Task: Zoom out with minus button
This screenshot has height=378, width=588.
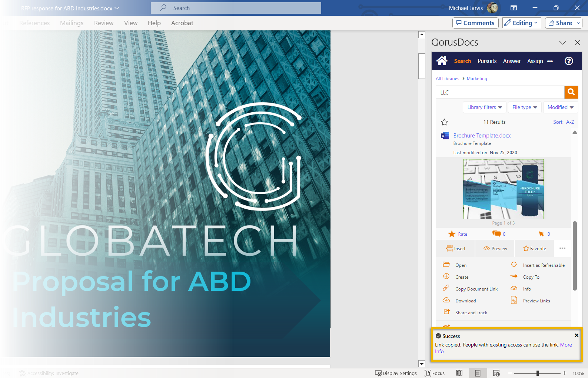Action: (x=510, y=373)
